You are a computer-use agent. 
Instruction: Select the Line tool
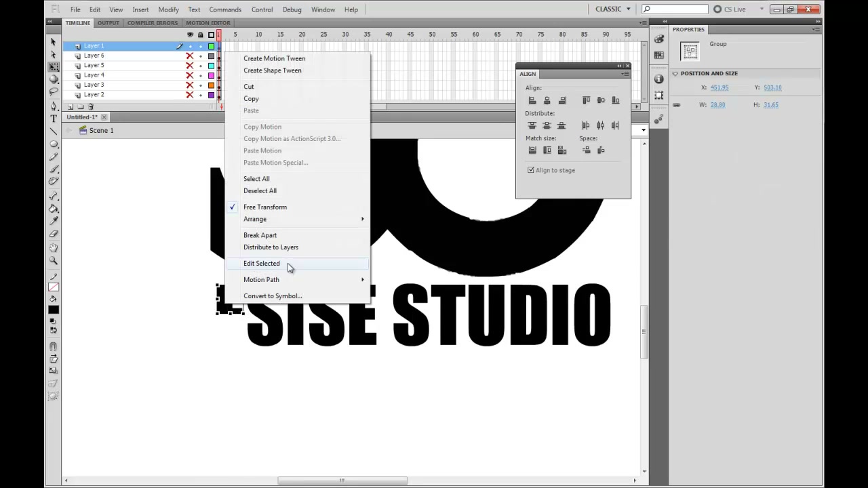click(x=54, y=131)
